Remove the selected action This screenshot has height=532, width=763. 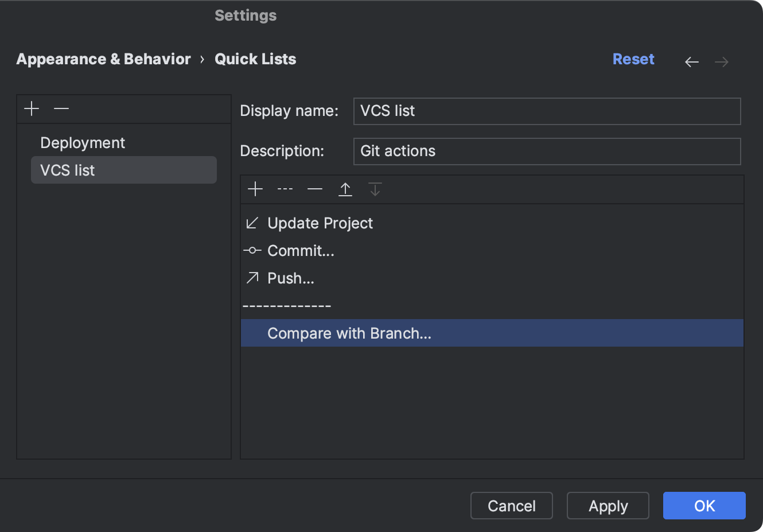pos(314,189)
